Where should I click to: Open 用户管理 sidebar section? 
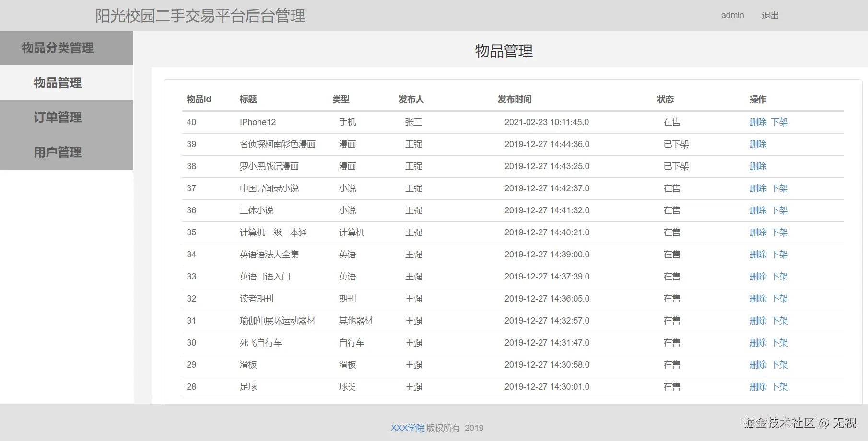[67, 152]
